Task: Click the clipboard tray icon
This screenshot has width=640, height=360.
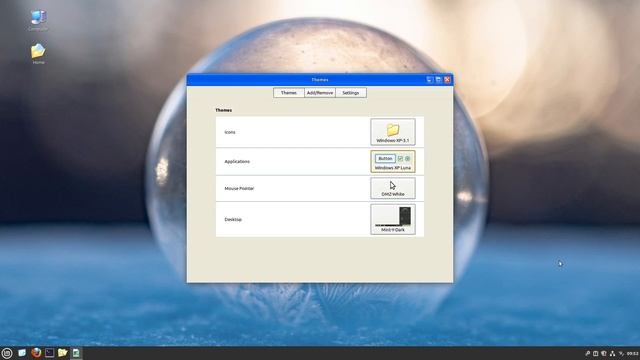Action: (x=596, y=353)
